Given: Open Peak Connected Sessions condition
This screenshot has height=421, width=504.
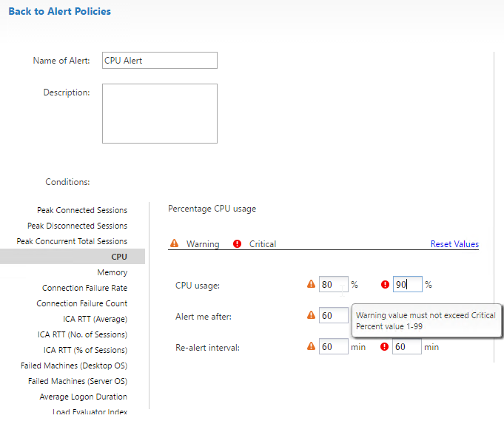Looking at the screenshot, I should (x=82, y=210).
